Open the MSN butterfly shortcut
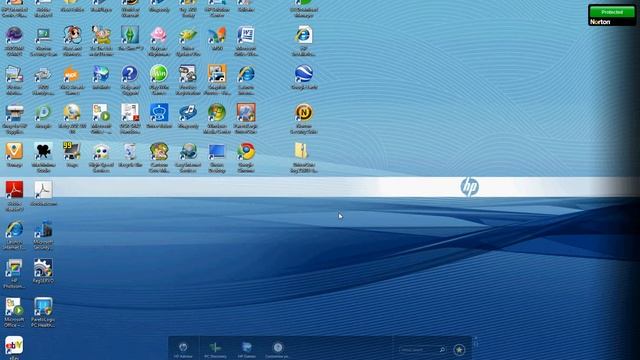Viewport: 640px width, 360px height. (217, 36)
